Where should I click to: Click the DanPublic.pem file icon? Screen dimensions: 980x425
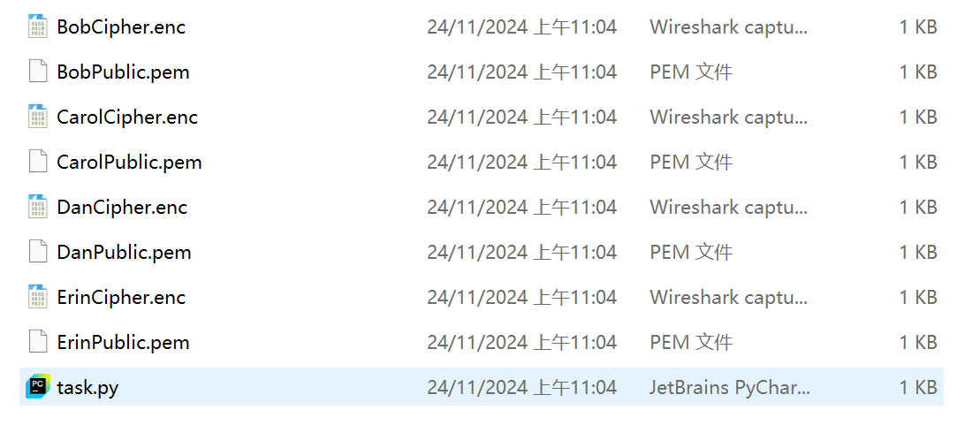coord(37,252)
